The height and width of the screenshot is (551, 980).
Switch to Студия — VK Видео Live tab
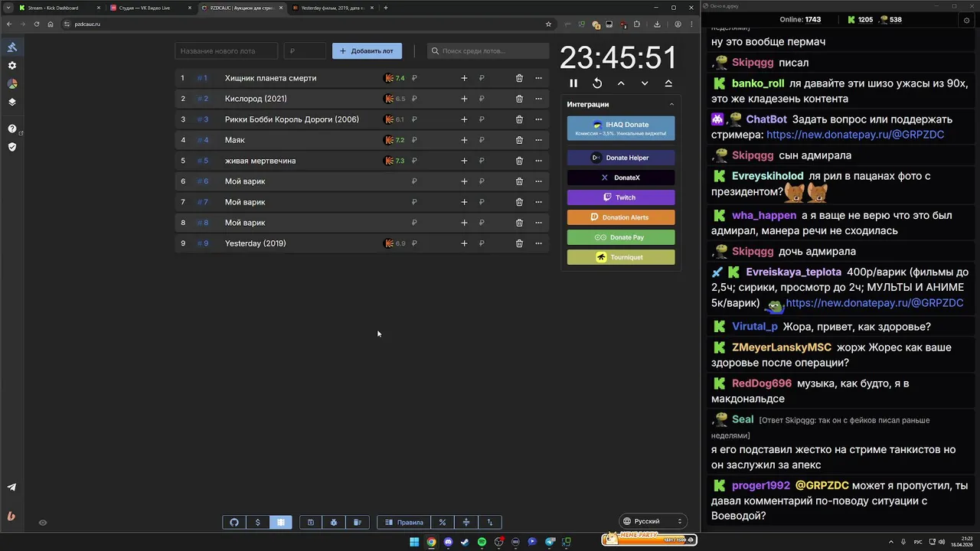150,8
